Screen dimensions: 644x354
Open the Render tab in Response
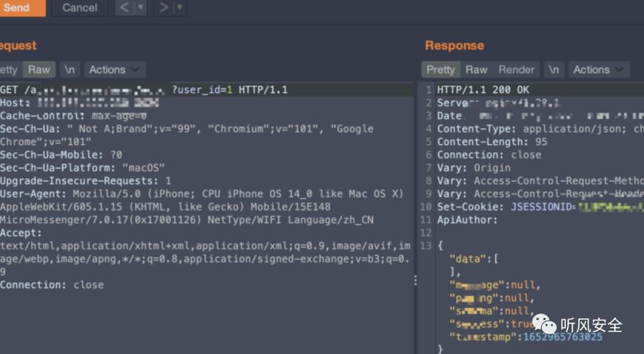tap(516, 69)
